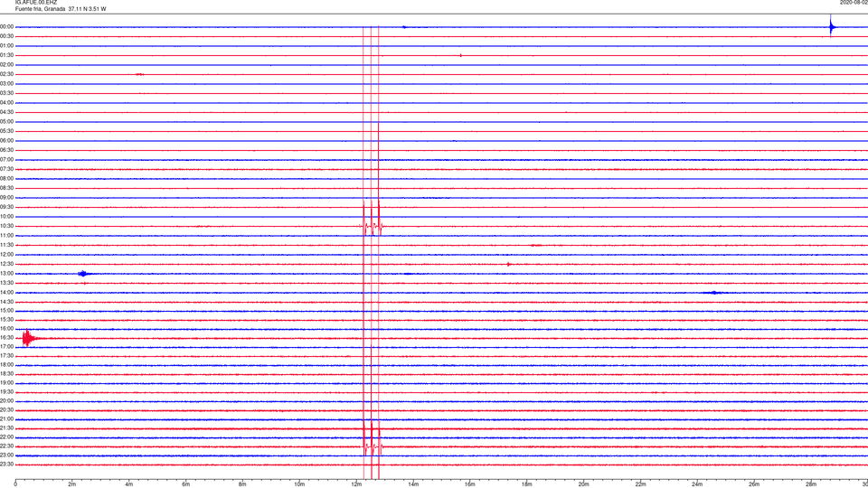
Task: Click the 17:30 time label
Action: 6,356
